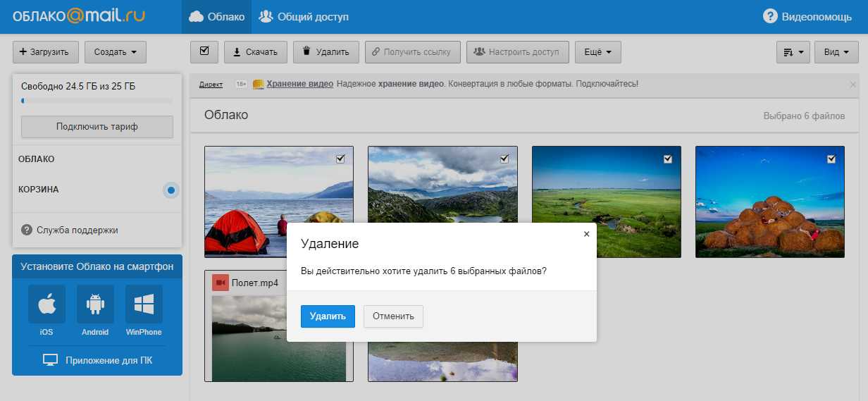The image size is (868, 401).
Task: Click the storage usage progress bar
Action: (97, 101)
